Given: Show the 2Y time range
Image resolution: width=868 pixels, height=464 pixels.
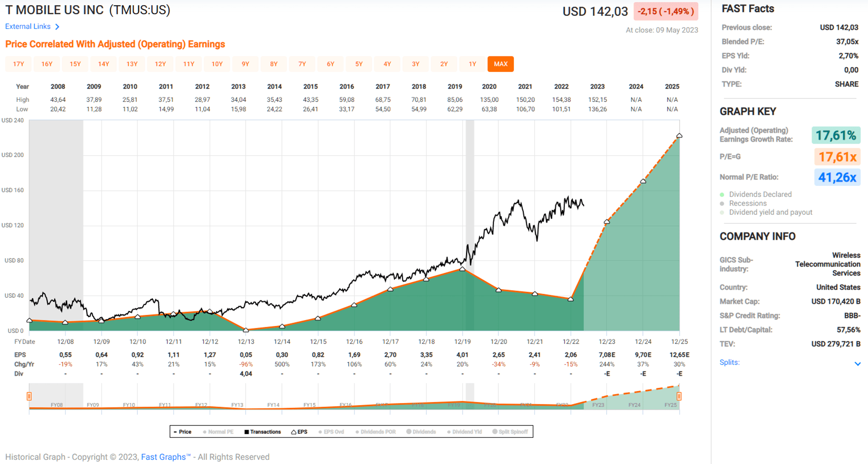Looking at the screenshot, I should pos(444,64).
